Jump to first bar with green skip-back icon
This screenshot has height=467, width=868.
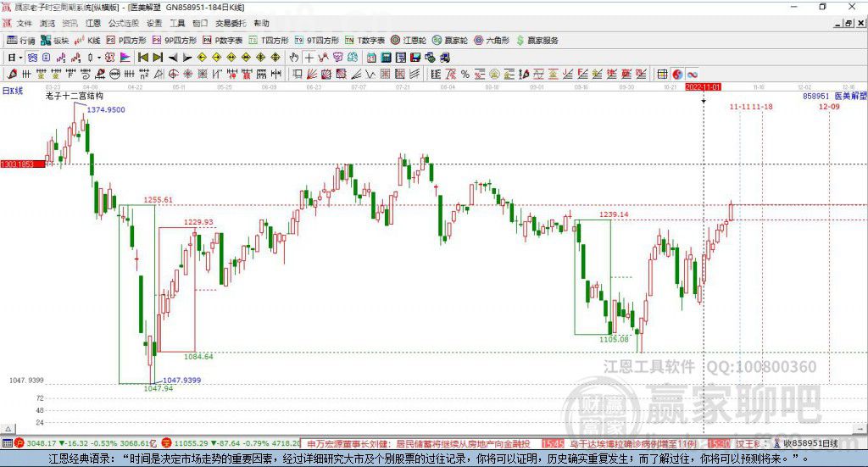point(142,58)
